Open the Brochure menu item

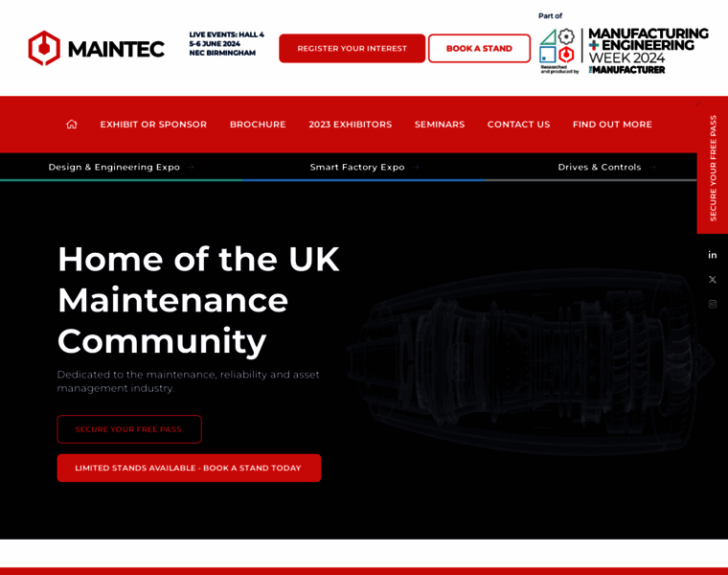tap(258, 125)
